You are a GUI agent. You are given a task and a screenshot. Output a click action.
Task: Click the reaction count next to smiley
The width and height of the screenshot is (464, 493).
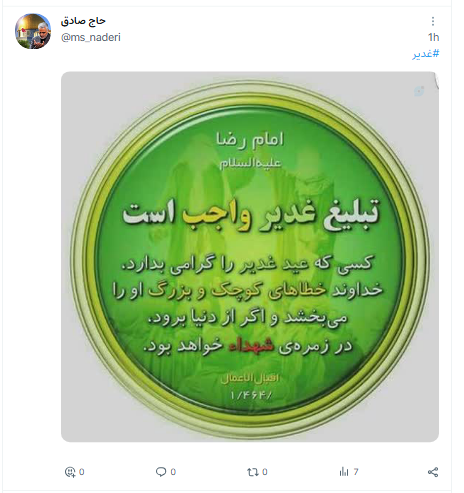82,472
